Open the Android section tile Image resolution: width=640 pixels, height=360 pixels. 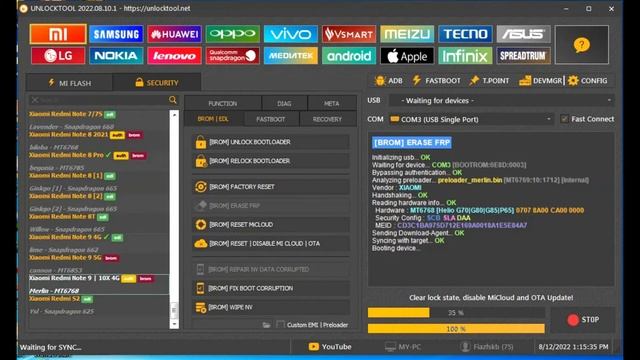tap(349, 56)
